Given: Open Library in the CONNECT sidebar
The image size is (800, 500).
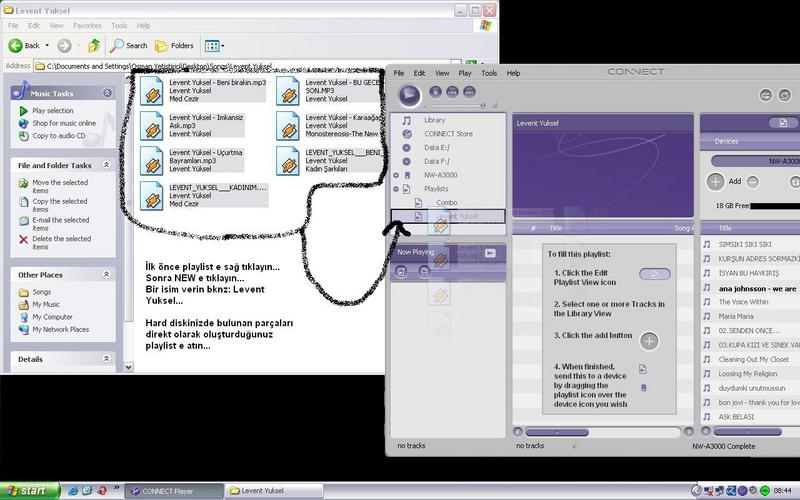Looking at the screenshot, I should (x=434, y=120).
